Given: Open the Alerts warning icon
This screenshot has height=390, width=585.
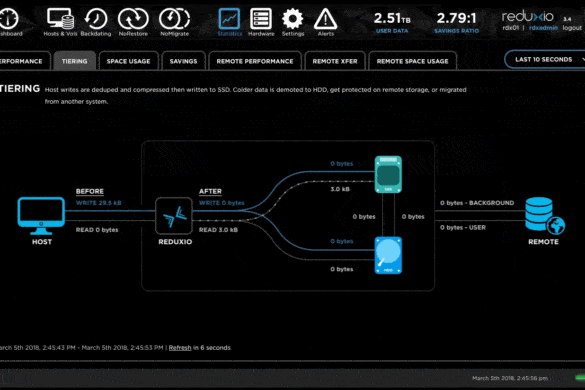Looking at the screenshot, I should click(325, 19).
